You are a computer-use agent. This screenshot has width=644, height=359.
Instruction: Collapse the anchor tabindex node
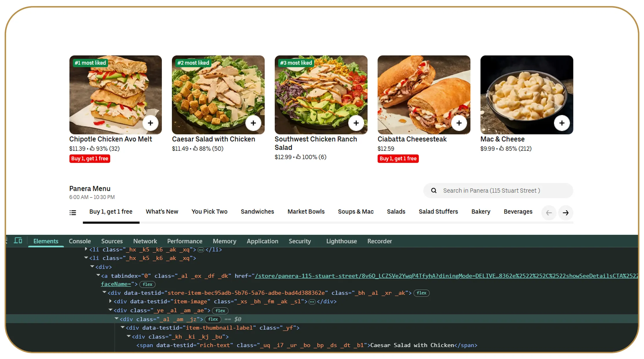point(98,275)
